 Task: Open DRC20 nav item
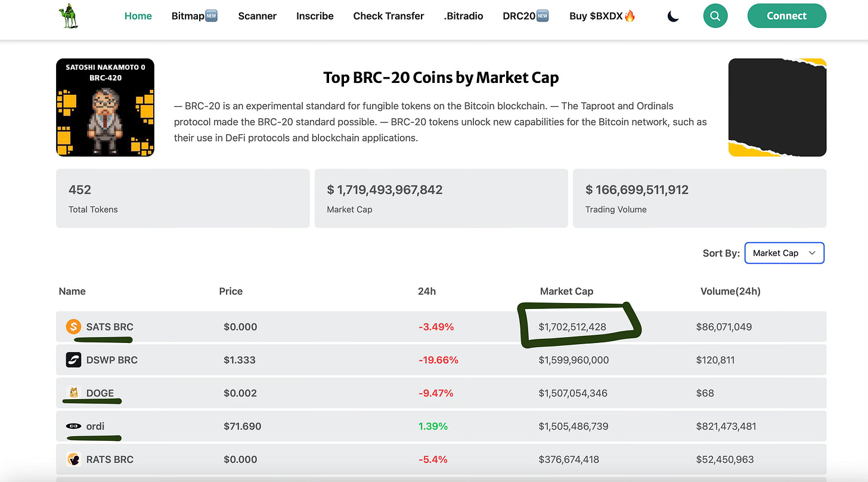pyautogui.click(x=526, y=16)
